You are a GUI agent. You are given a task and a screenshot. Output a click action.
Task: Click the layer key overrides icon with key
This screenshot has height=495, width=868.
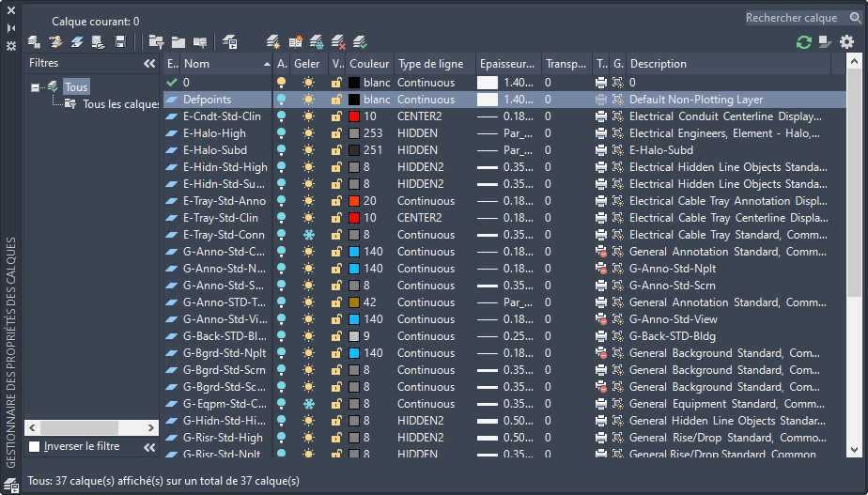pyautogui.click(x=55, y=41)
